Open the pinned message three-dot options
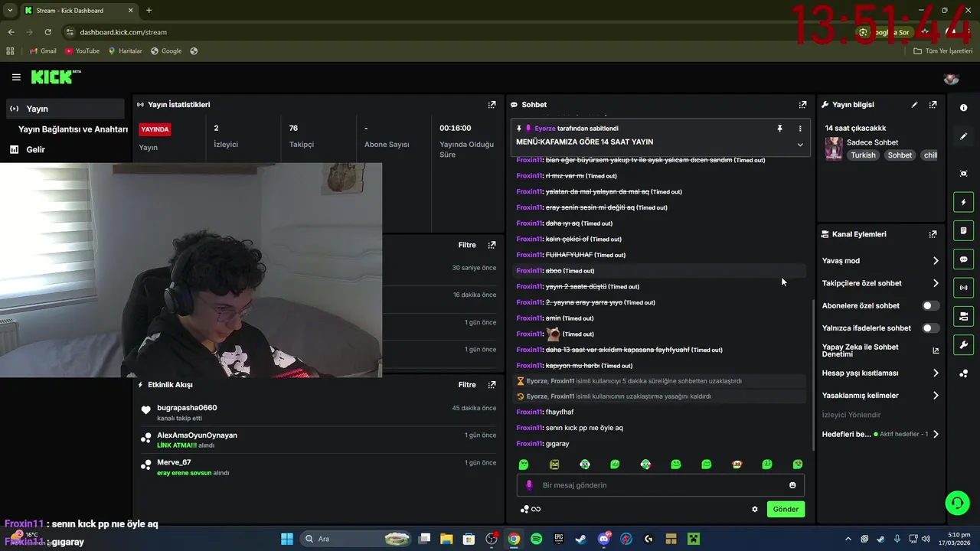Image resolution: width=980 pixels, height=551 pixels. [800, 129]
